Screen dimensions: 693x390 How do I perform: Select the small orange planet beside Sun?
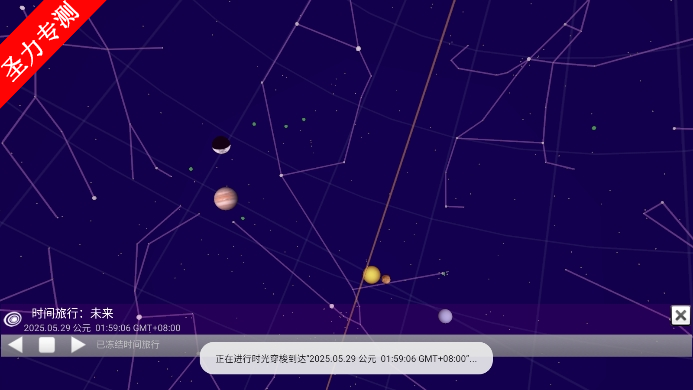point(386,279)
